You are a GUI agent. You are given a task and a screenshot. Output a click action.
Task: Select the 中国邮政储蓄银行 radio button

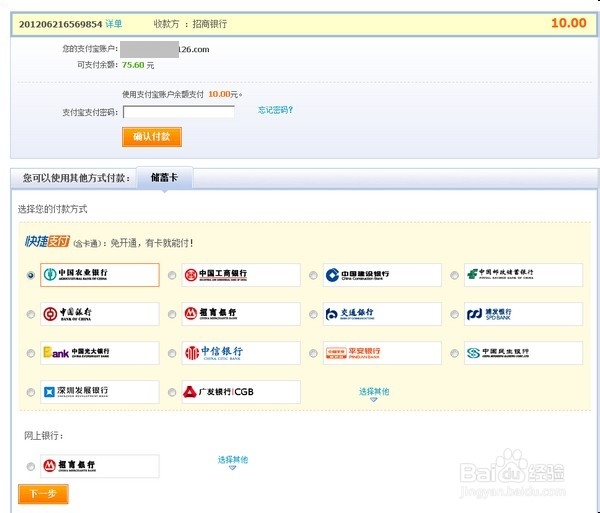point(455,275)
